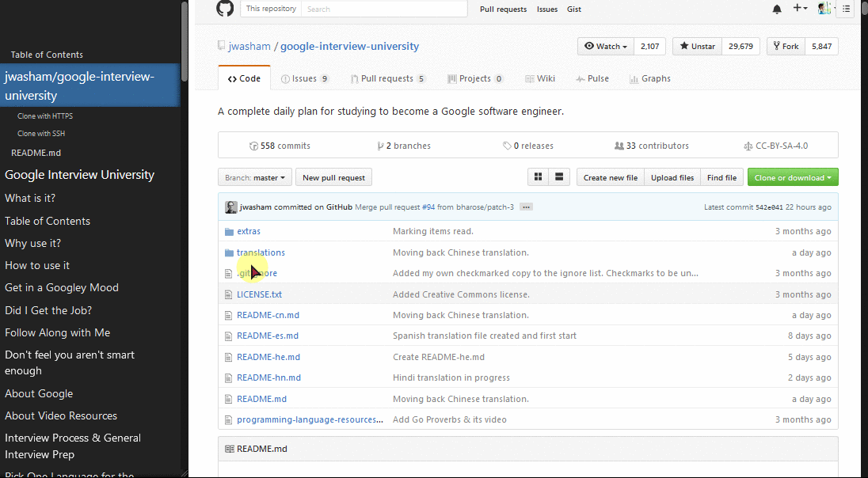This screenshot has height=478, width=868.
Task: Open the Issues tab
Action: 305,78
